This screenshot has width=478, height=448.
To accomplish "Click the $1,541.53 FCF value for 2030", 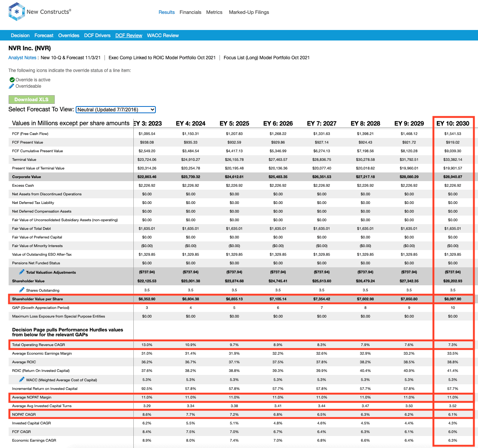I will tap(453, 134).
